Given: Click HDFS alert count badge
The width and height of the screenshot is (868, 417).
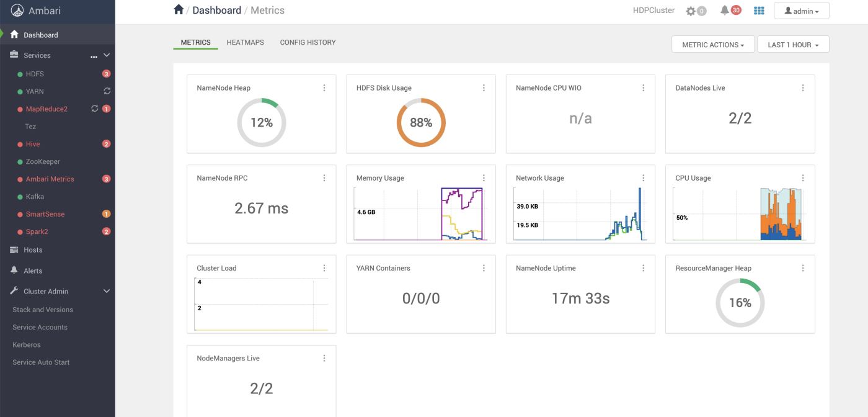Looking at the screenshot, I should coord(106,74).
